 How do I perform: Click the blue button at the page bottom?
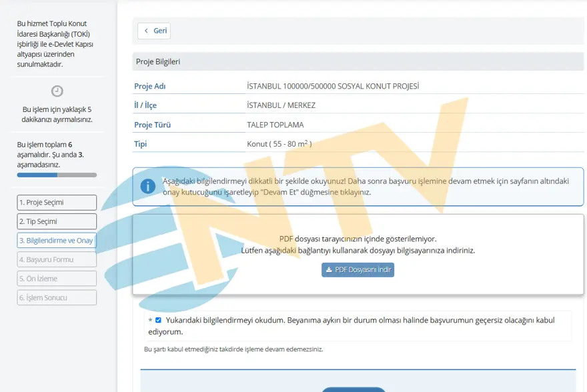[354, 390]
